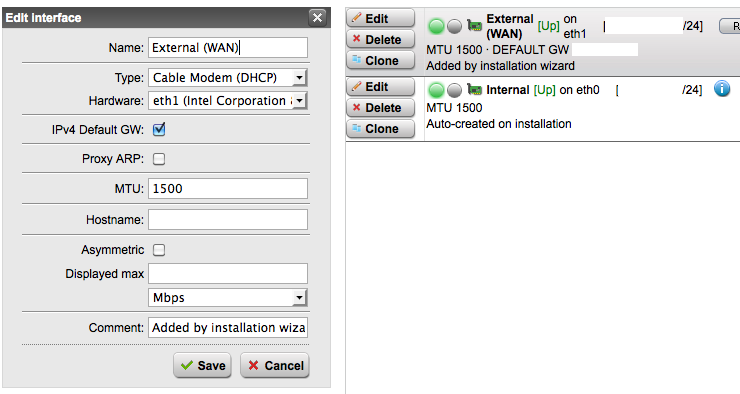Save the interface settings
The width and height of the screenshot is (740, 394).
click(x=202, y=365)
